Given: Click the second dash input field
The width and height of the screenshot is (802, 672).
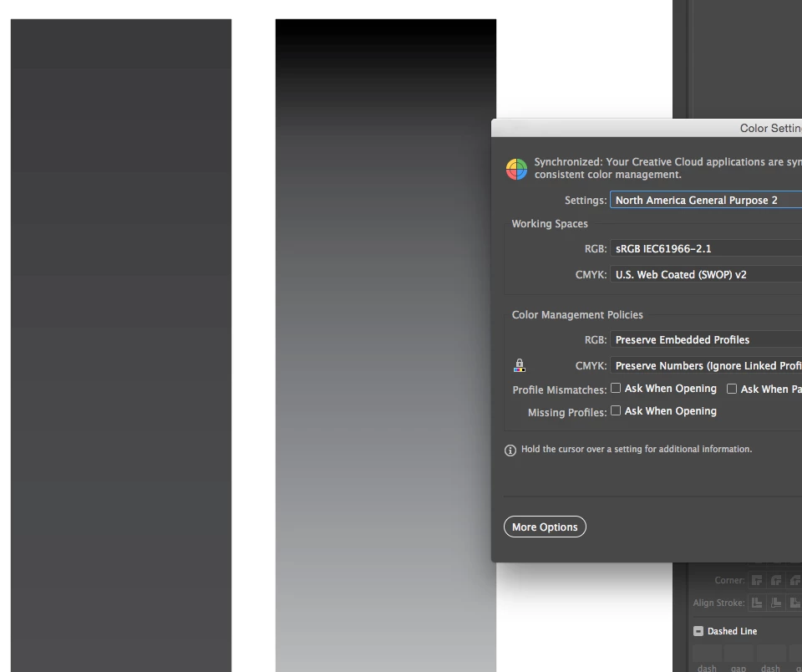Looking at the screenshot, I should [x=771, y=654].
